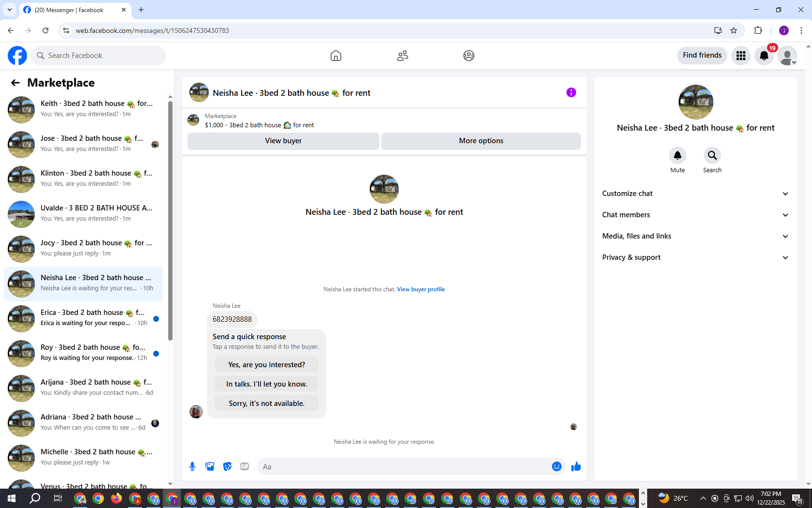Expand Privacy & support section
Image resolution: width=812 pixels, height=508 pixels.
tap(696, 257)
